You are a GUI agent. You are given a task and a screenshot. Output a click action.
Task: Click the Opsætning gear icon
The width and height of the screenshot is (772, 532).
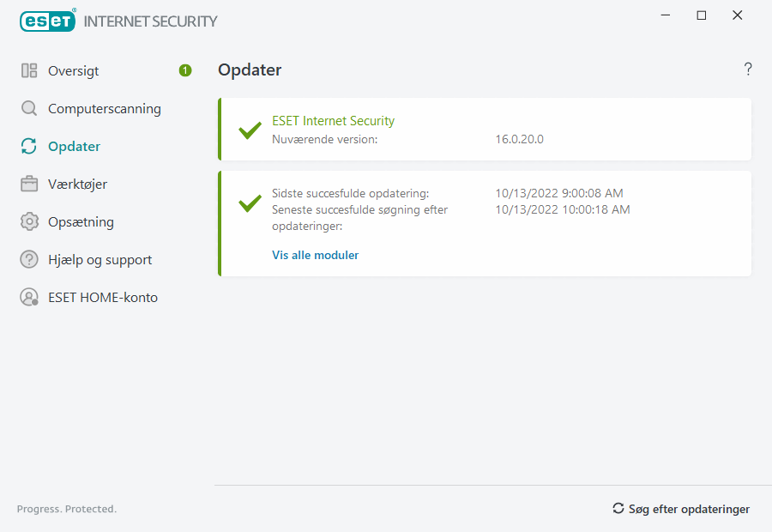[x=29, y=222]
